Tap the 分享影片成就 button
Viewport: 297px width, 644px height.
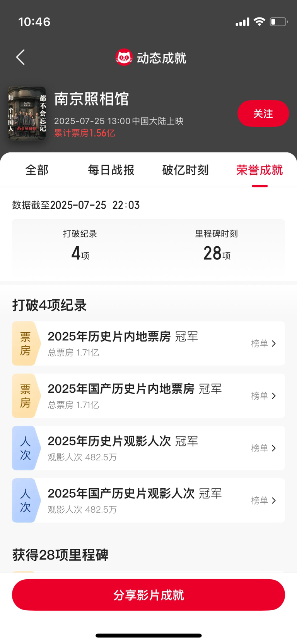(148, 595)
